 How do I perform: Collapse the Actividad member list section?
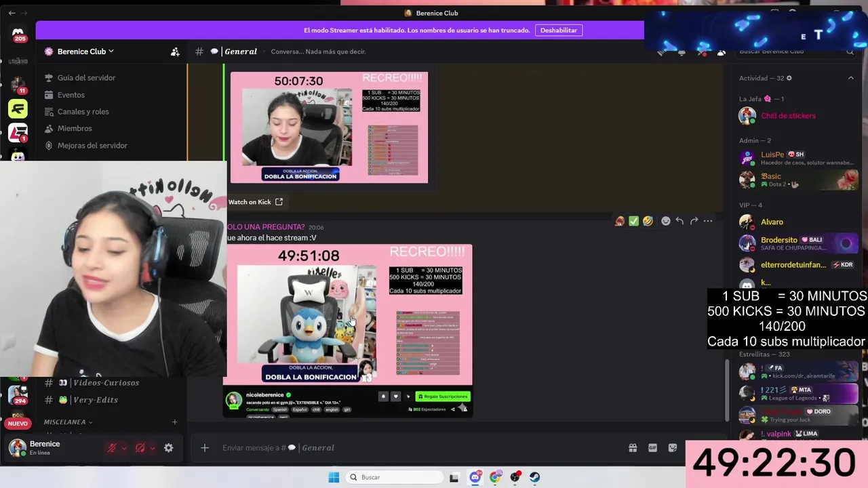(850, 78)
